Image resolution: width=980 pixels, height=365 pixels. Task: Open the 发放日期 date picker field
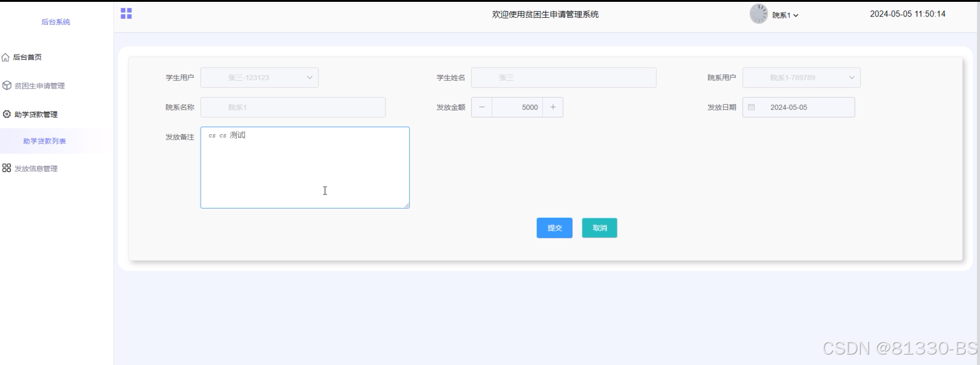798,107
